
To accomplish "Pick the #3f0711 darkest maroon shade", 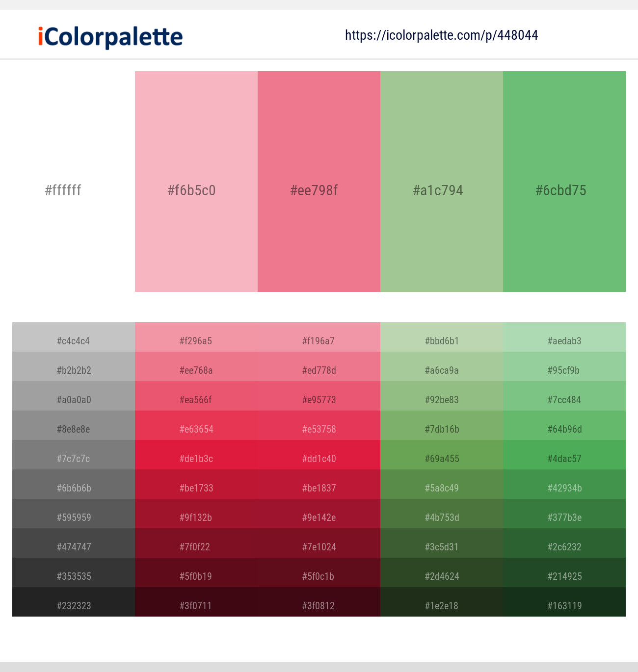I will pyautogui.click(x=196, y=602).
